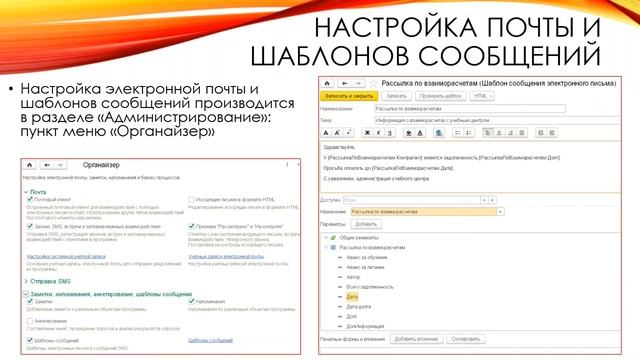Go back in message template window
The image size is (640, 360).
point(345,83)
